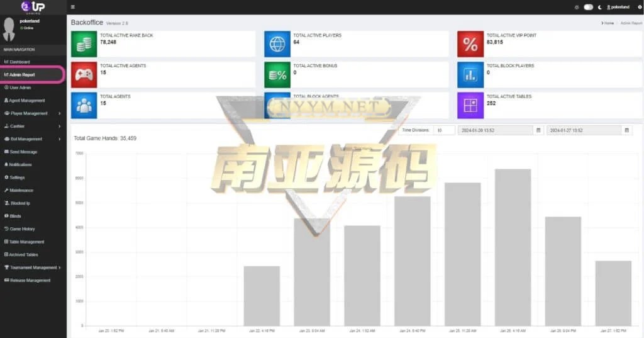This screenshot has width=644, height=338.
Task: Click the Total Active Tables purple grid icon
Action: 470,105
